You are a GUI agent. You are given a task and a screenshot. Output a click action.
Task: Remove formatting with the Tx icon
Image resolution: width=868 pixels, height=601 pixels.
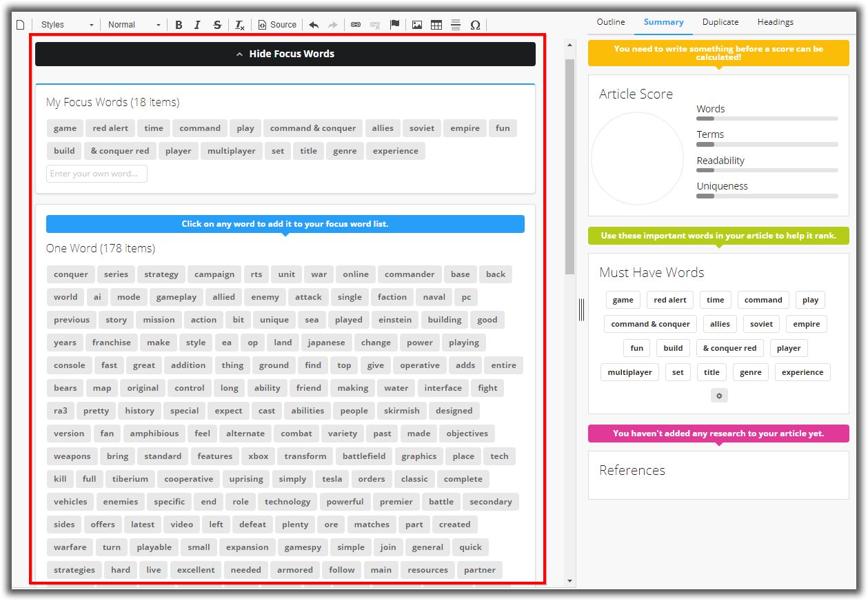click(x=239, y=25)
